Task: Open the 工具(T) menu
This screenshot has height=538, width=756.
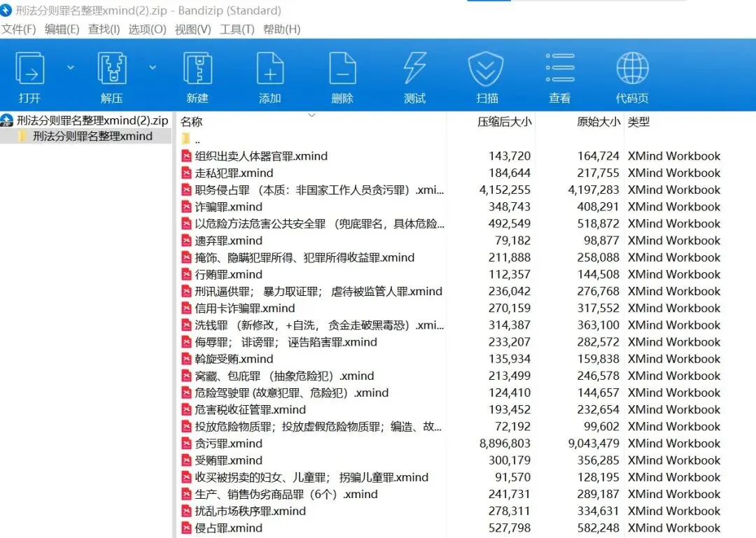Action: (x=237, y=29)
